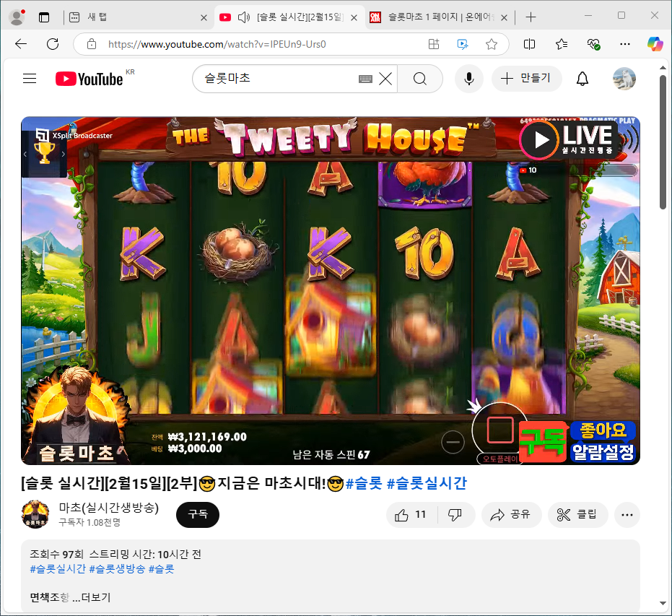Click the scrollbar down arrow

click(663, 604)
